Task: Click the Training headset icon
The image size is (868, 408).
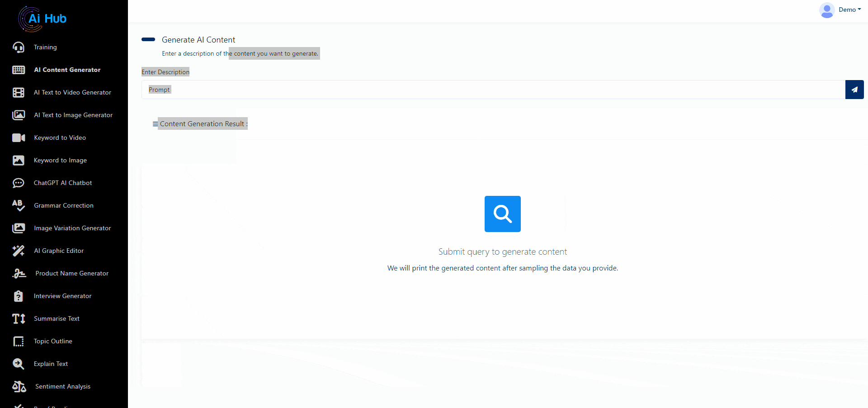Action: click(x=19, y=47)
